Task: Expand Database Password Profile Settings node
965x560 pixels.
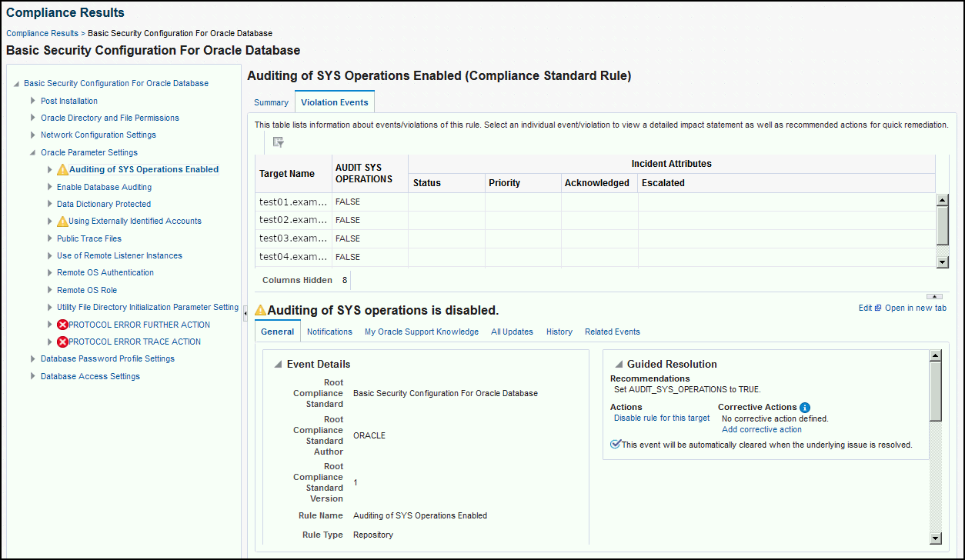Action: (33, 358)
